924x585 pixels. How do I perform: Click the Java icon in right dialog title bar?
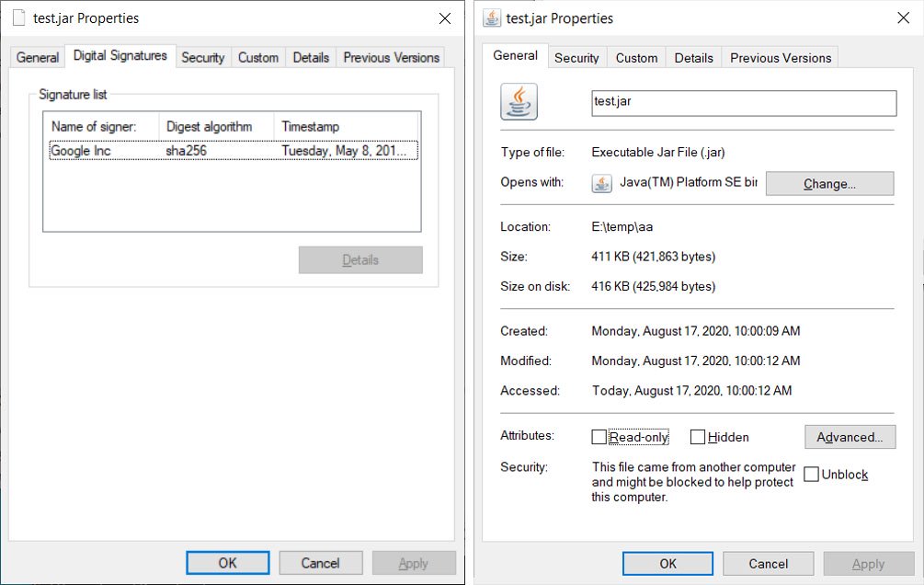tap(492, 18)
